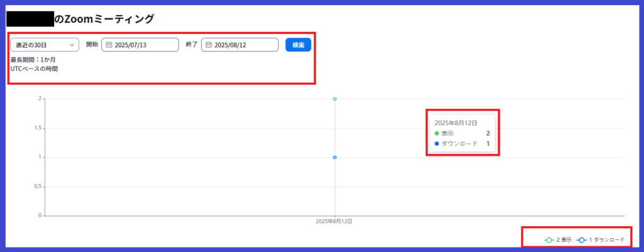This screenshot has width=644, height=252.
Task: Click the 2025年8月12日 header in the tooltip
Action: coord(456,123)
